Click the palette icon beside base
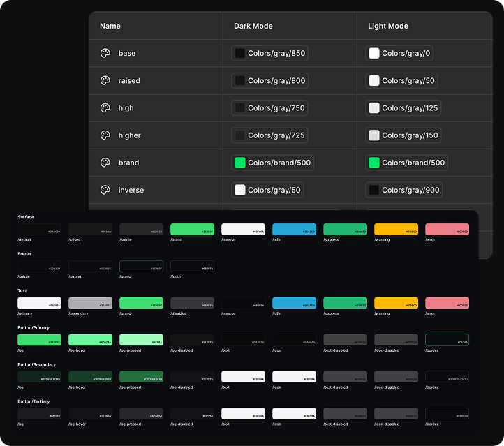 [x=105, y=53]
